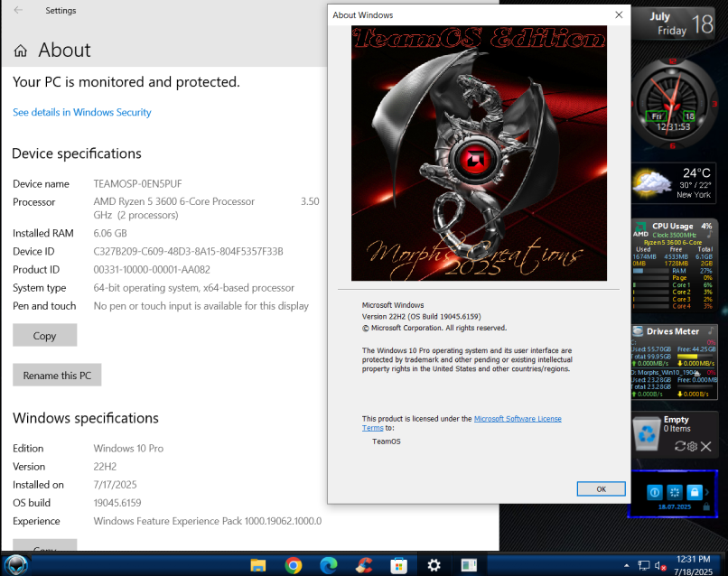Click the restart icon in shutdown gadget

[675, 491]
